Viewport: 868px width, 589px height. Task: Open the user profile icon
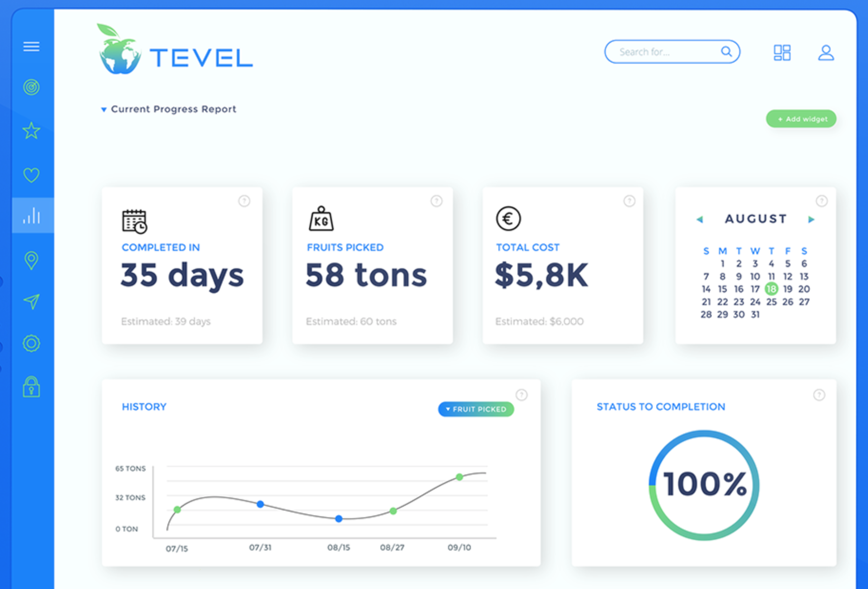click(x=826, y=52)
